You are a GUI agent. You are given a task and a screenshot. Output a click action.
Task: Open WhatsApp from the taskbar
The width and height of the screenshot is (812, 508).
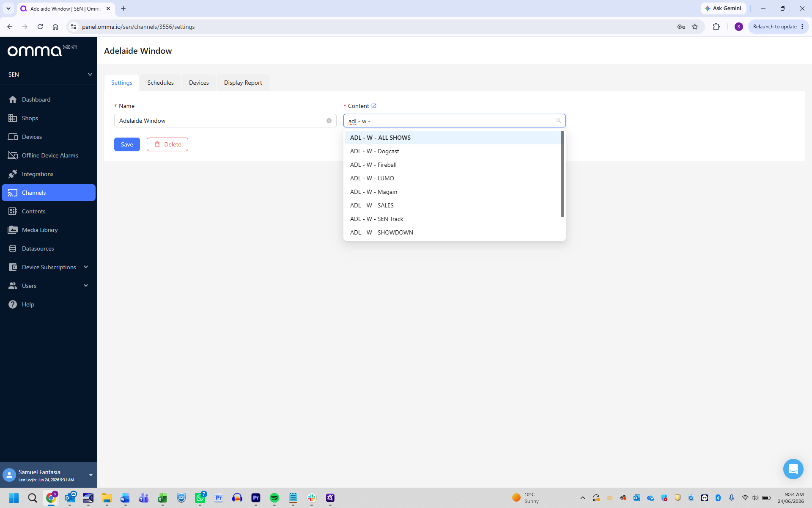200,498
